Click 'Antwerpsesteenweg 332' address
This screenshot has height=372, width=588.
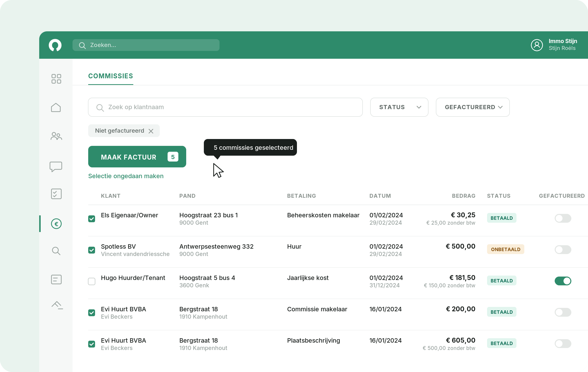216,246
